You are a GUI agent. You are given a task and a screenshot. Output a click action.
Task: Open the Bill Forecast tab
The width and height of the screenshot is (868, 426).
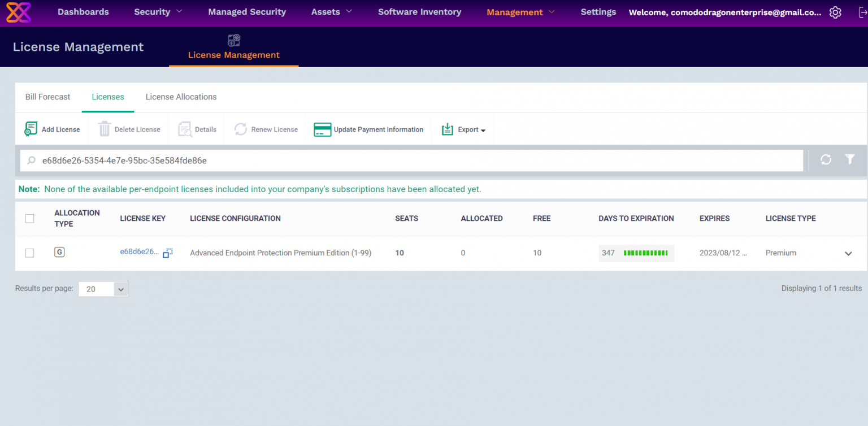[x=47, y=97]
